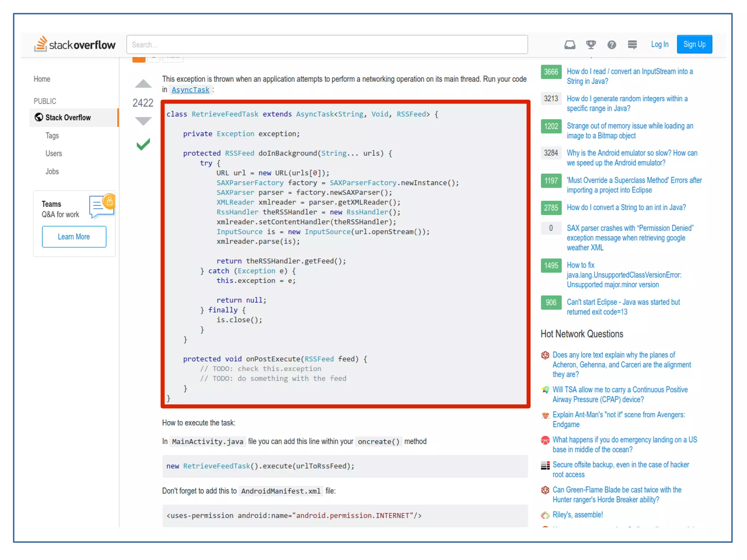This screenshot has width=747, height=560.
Task: Open 'How do I convert a String to an int' question
Action: (626, 207)
